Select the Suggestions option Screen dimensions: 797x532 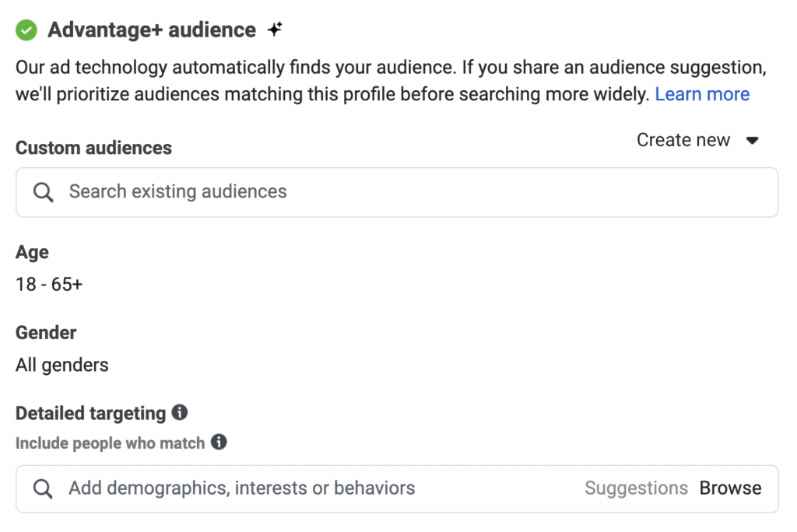636,488
